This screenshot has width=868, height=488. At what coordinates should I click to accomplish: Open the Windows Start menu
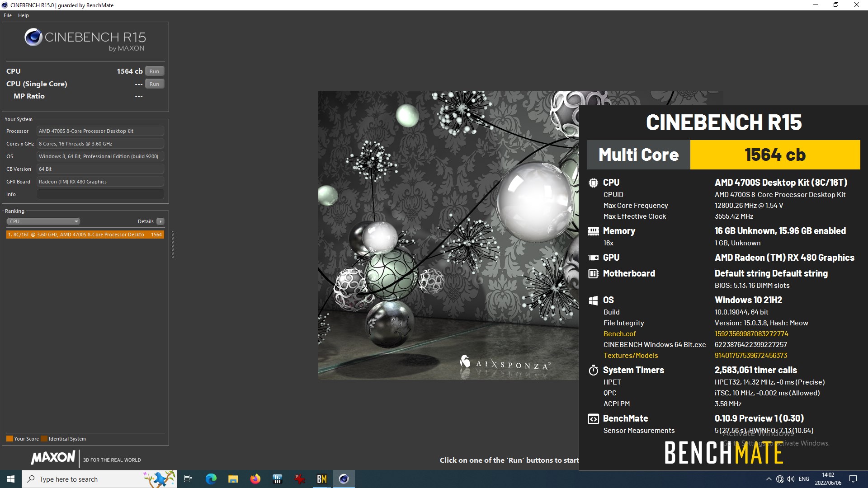11,479
